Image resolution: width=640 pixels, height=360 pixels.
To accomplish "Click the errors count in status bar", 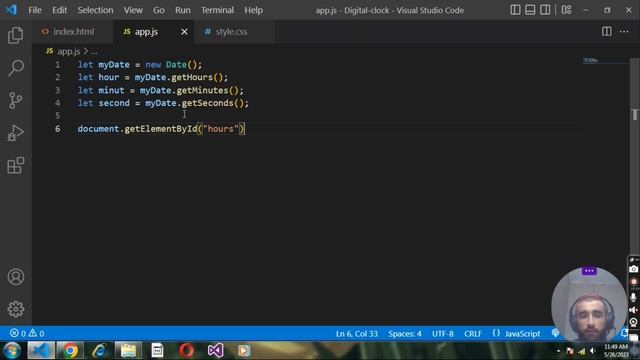I will click(x=18, y=333).
